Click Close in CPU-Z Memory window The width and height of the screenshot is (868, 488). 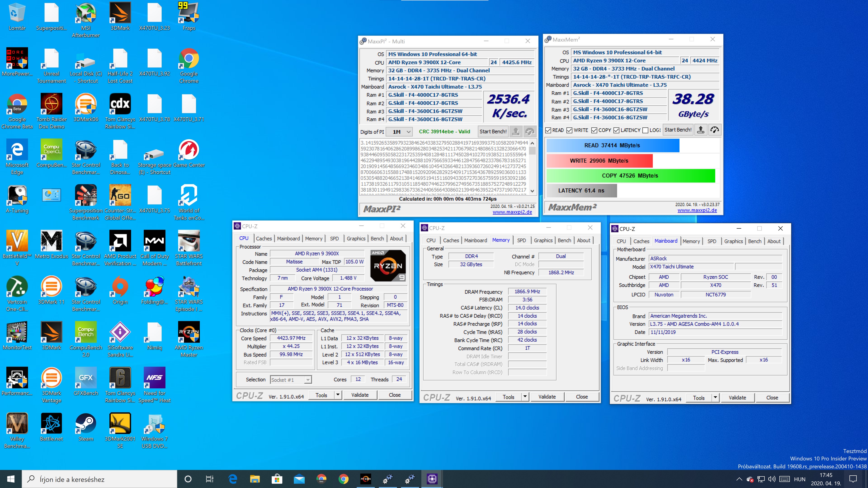point(582,397)
